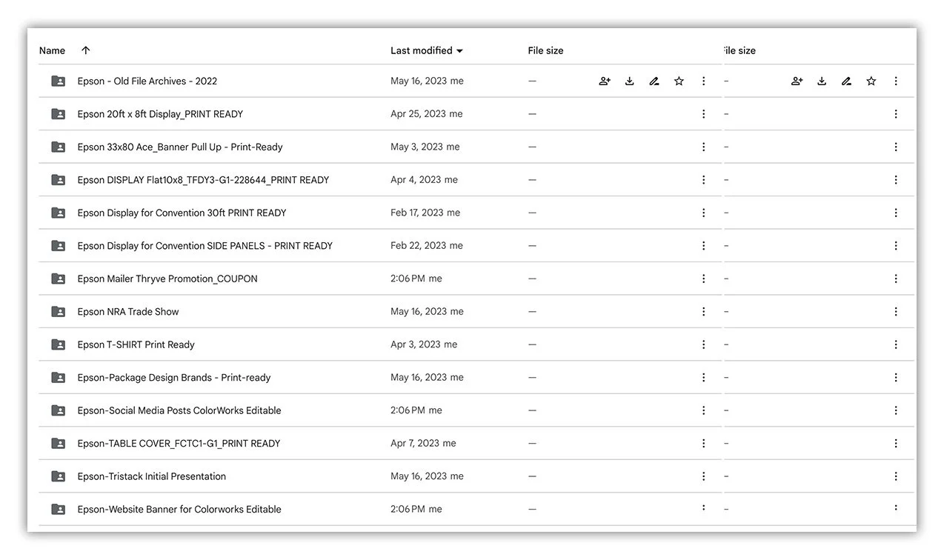Viewport: 944px width, 560px height.
Task: Click the Star icon in the middle action group
Action: (x=679, y=81)
